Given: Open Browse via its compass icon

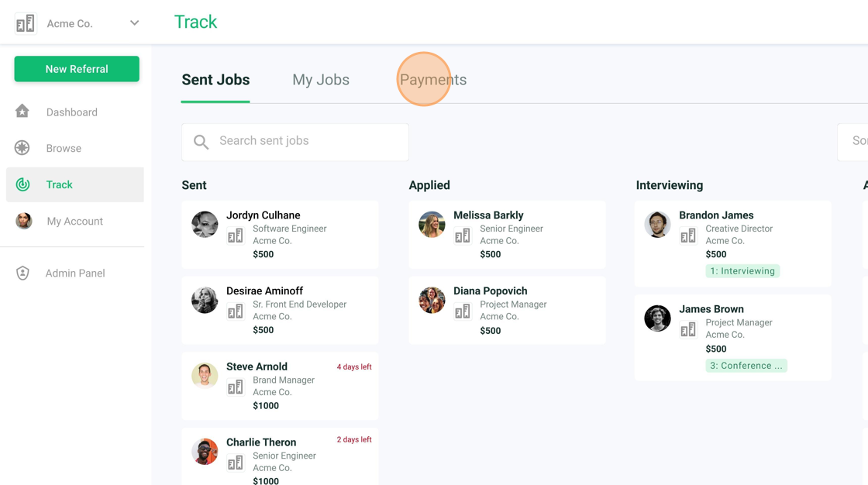Looking at the screenshot, I should tap(22, 148).
